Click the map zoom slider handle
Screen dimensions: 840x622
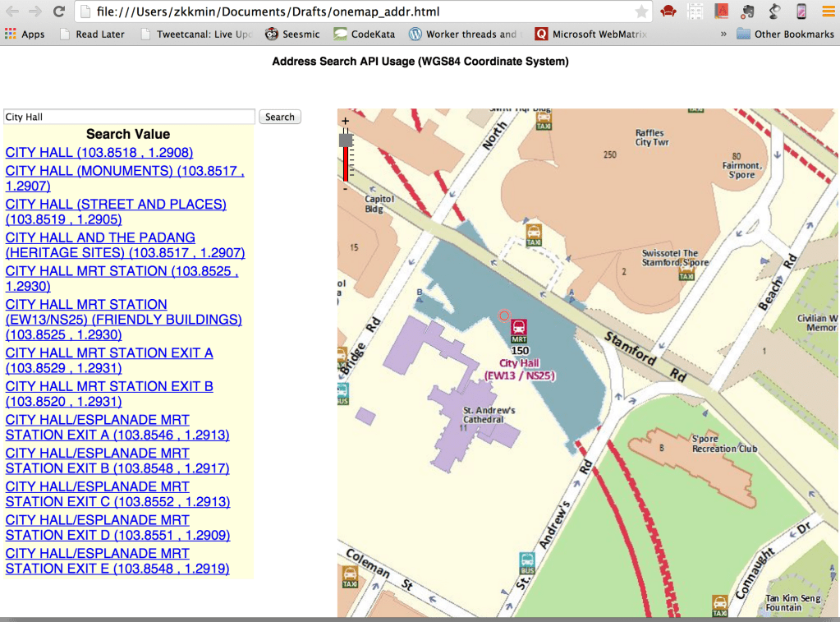345,140
